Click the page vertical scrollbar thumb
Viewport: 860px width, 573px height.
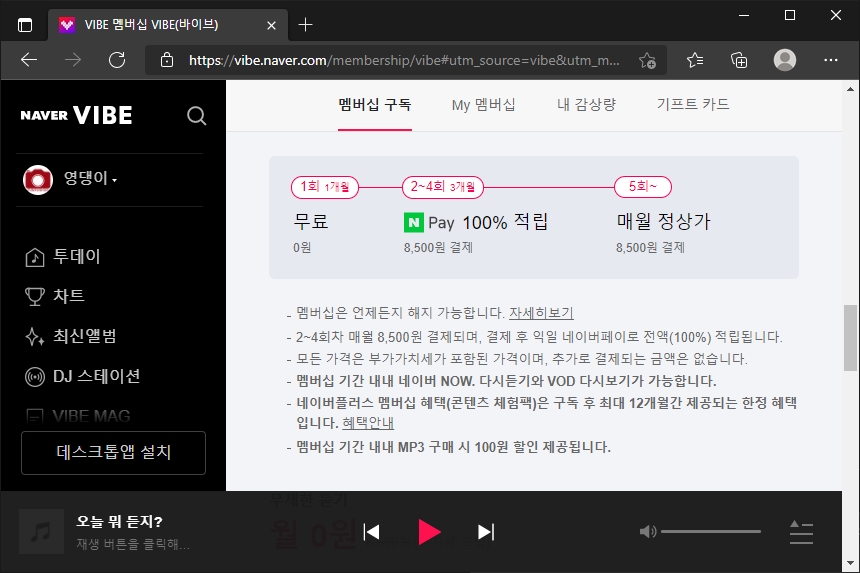pyautogui.click(x=850, y=337)
